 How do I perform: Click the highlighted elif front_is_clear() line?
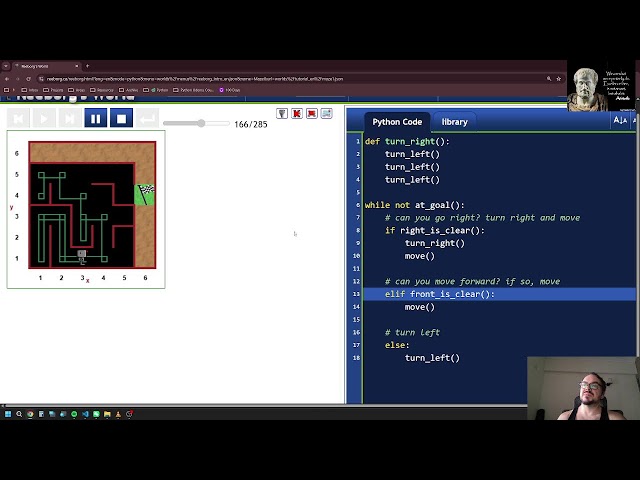(x=499, y=294)
